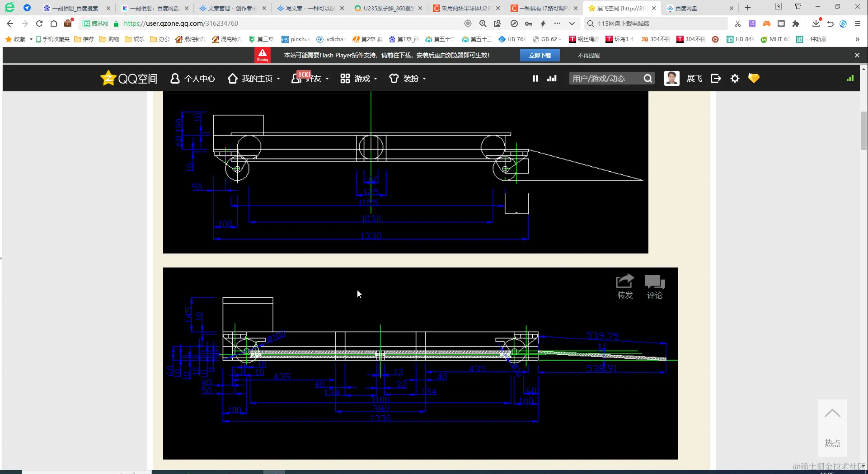Screen dimensions: 868x474
Task: Switch to the U235原子弹_360搜索 tab
Action: coord(388,8)
